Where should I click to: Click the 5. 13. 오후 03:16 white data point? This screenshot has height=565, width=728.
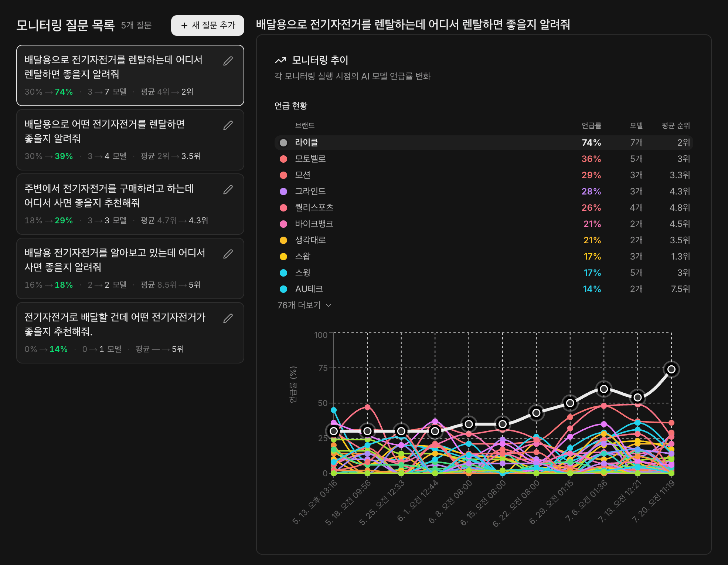coord(334,431)
